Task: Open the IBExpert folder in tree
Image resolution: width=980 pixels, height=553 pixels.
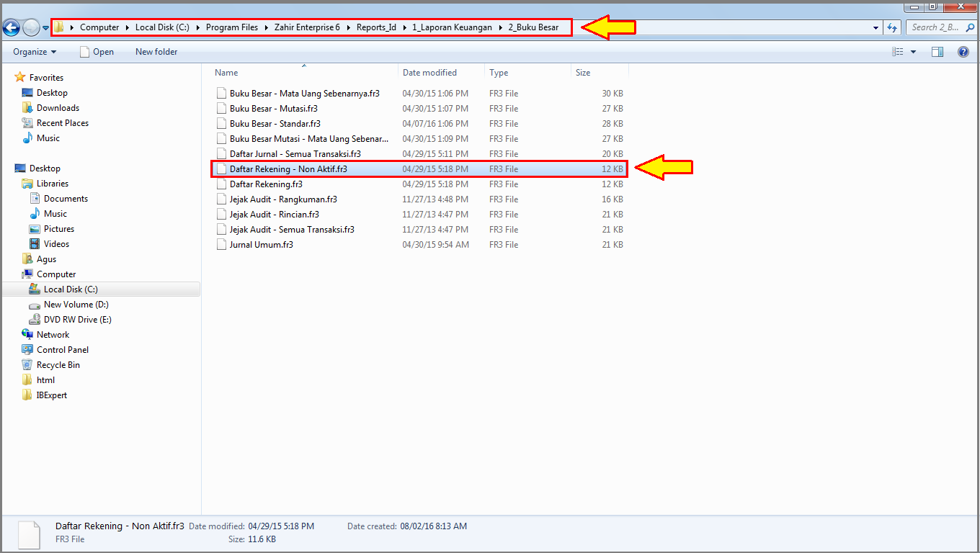Action: click(51, 395)
